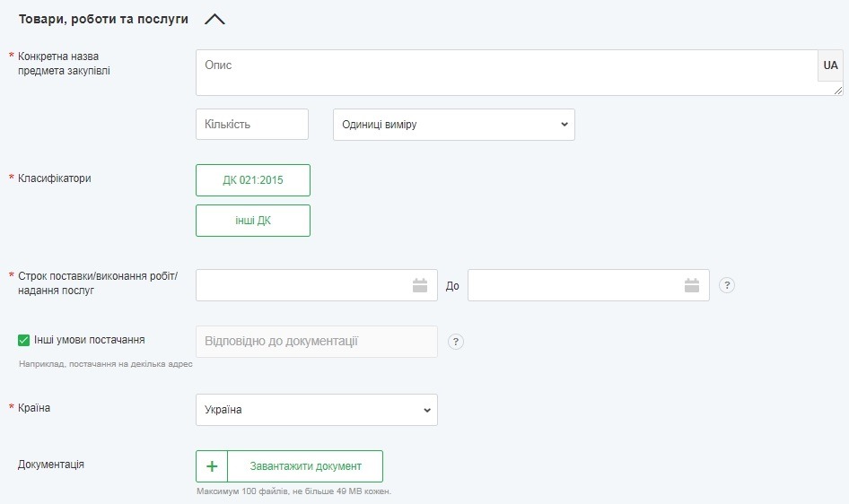Image resolution: width=849 pixels, height=504 pixels.
Task: Click the plus icon for document upload
Action: pyautogui.click(x=213, y=466)
